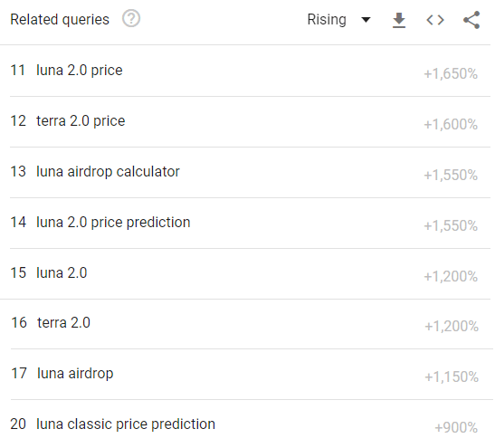The image size is (495, 448).
Task: Click the +1,600% value for terra 2.0 price
Action: (x=451, y=124)
